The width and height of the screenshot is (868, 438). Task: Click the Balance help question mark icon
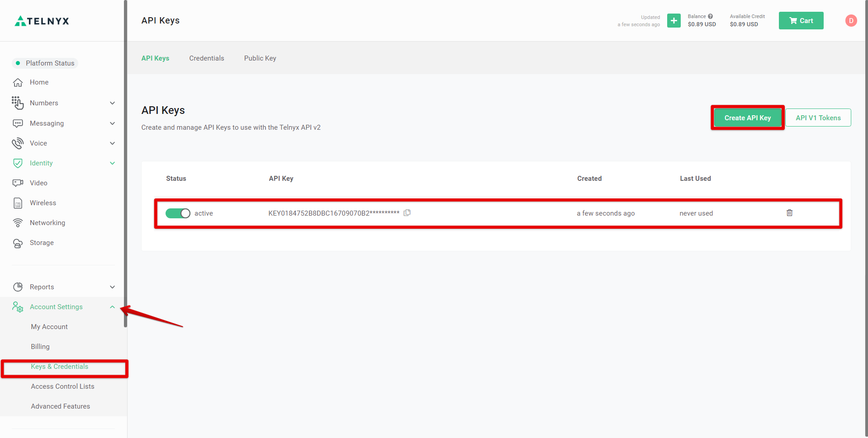[710, 16]
